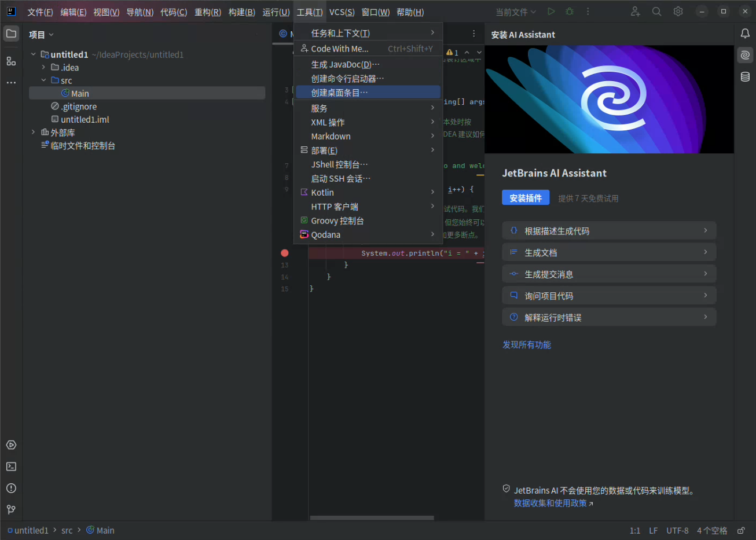
Task: Click the 发现所有功能 link
Action: coord(526,344)
